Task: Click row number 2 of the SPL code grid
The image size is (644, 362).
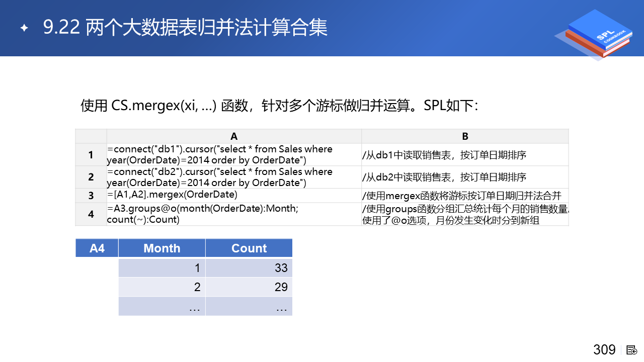Action: point(91,177)
